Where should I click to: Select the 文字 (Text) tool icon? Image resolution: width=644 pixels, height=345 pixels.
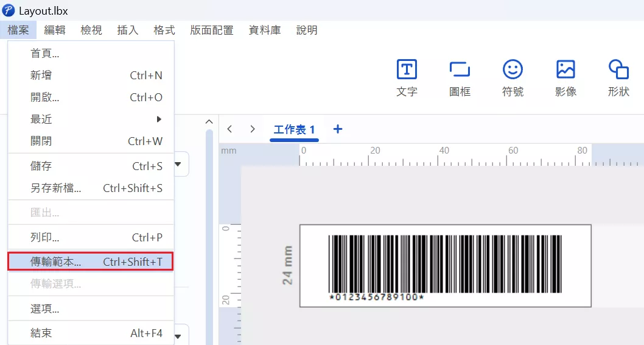pyautogui.click(x=407, y=70)
